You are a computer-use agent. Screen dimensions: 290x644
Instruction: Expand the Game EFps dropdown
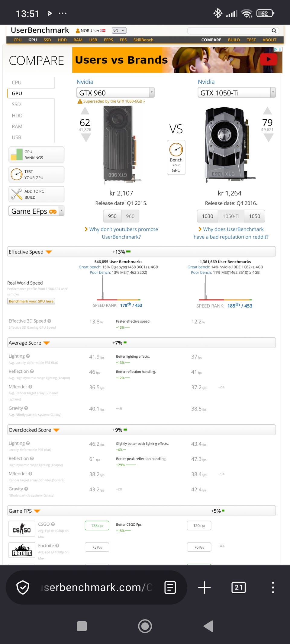coord(62,211)
